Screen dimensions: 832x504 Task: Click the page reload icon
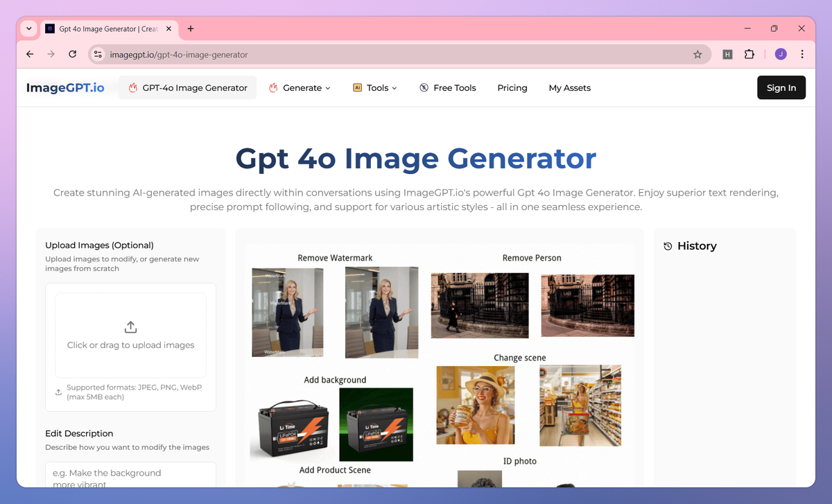click(x=72, y=53)
